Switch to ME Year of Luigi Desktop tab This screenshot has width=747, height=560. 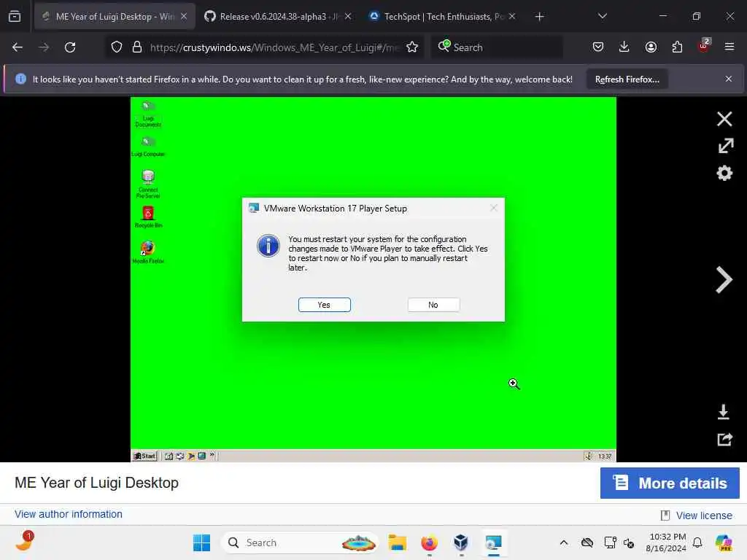115,17
